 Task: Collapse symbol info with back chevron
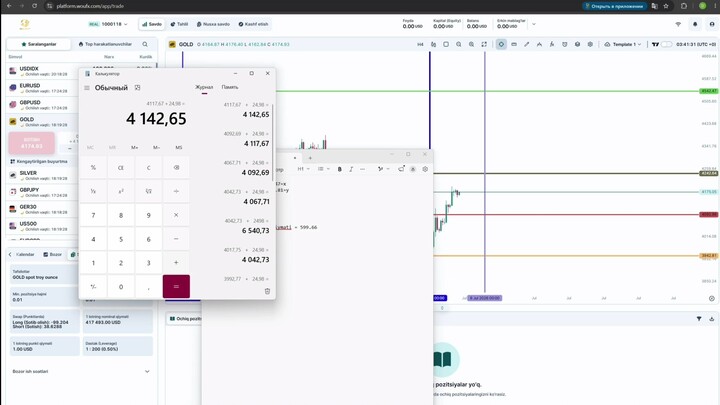click(10, 254)
